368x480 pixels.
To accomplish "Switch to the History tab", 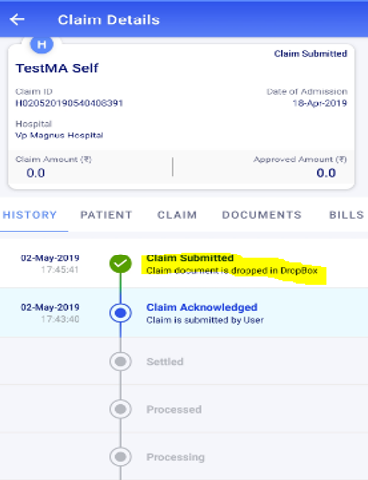I will coord(30,215).
